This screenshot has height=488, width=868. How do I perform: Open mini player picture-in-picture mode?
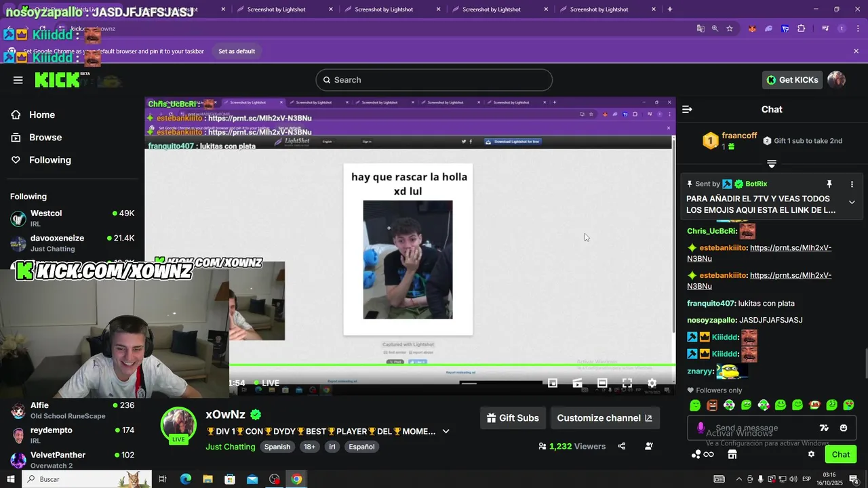click(553, 383)
